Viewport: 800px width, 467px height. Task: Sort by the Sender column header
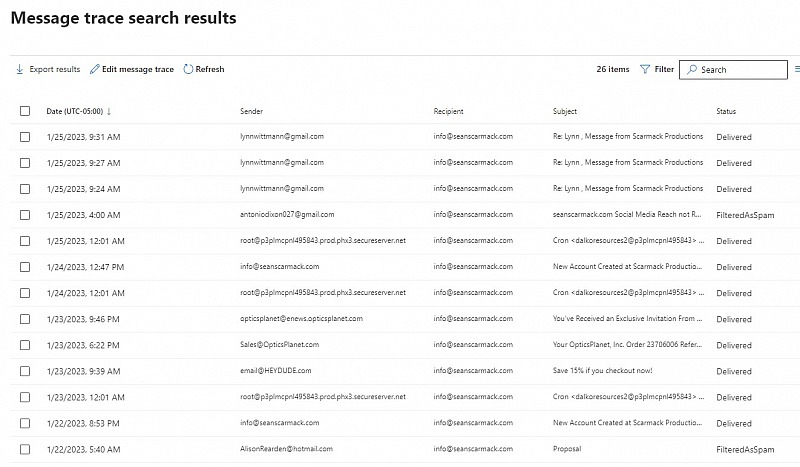[x=252, y=111]
